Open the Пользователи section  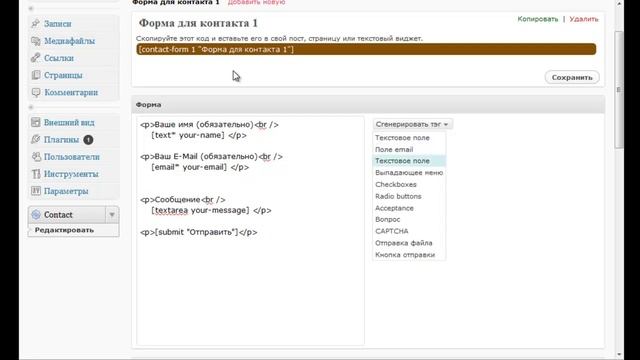pyautogui.click(x=72, y=157)
